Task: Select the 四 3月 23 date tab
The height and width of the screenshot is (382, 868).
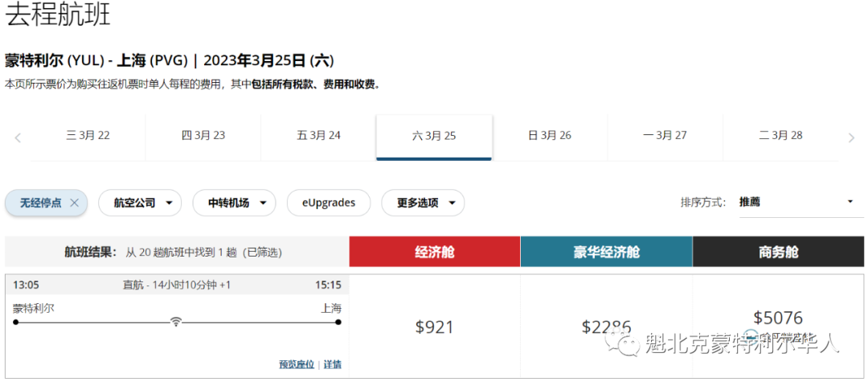Action: coord(203,136)
